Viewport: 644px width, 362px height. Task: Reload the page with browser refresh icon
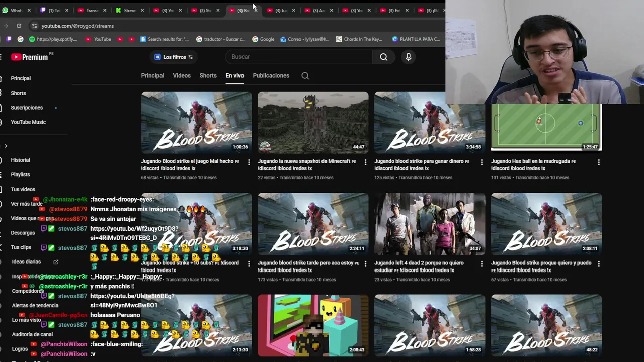coord(19,26)
